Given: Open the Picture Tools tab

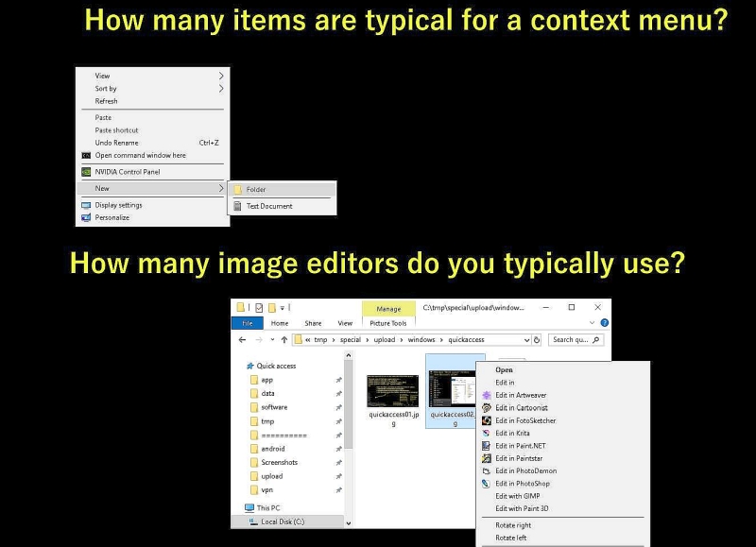Looking at the screenshot, I should click(x=388, y=323).
